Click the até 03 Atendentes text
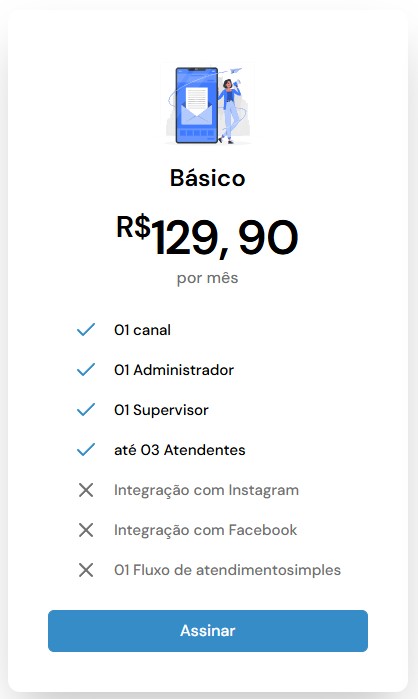418x699 pixels. [180, 450]
